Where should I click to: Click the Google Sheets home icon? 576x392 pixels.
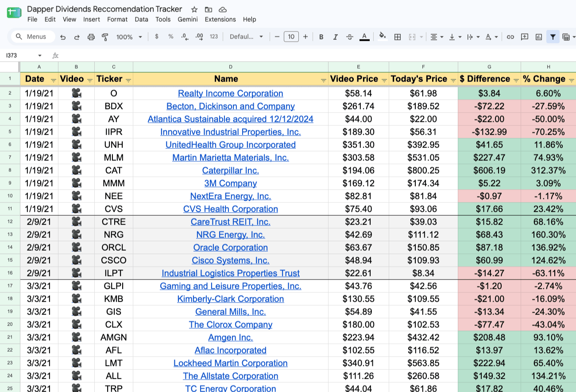coord(15,13)
